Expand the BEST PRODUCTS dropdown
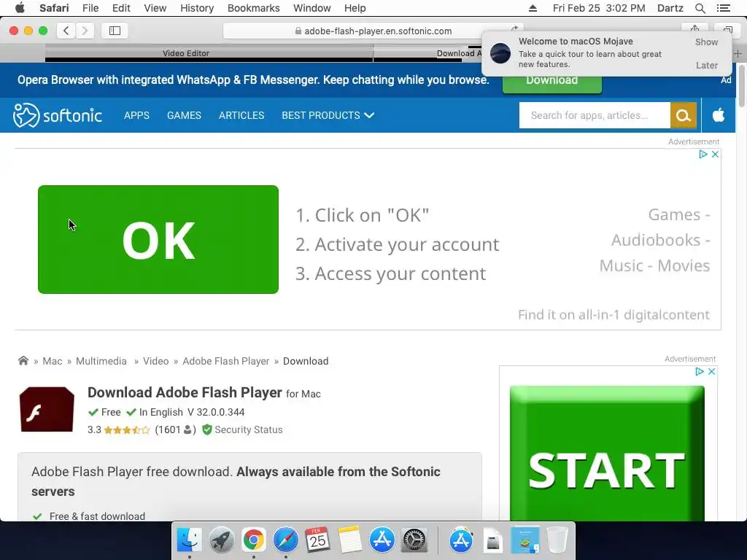Screen dimensions: 747x560 328,115
